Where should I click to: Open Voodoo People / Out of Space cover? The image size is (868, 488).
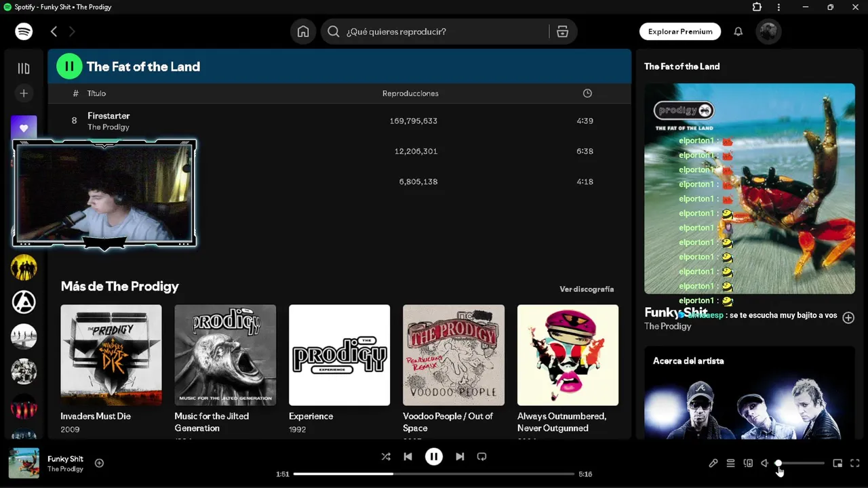tap(454, 355)
